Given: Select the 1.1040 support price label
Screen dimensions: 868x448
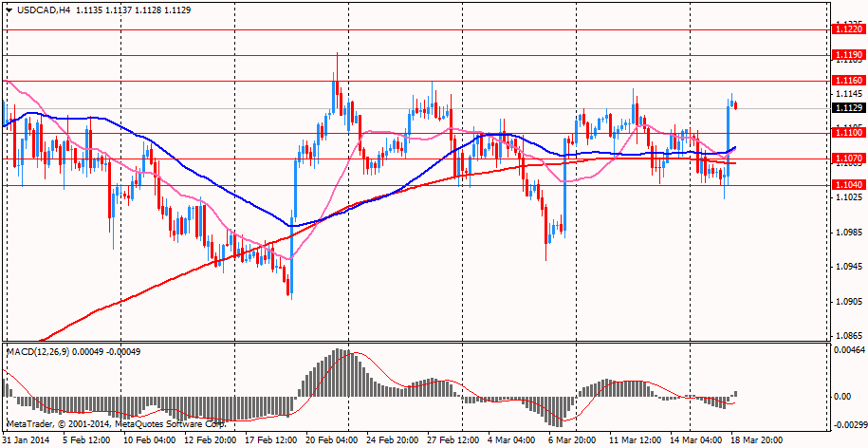Looking at the screenshot, I should coord(846,185).
